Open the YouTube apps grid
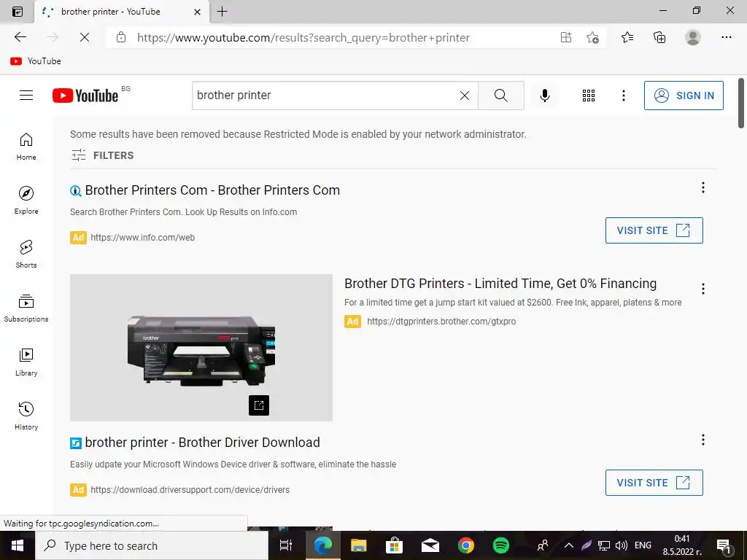 [589, 96]
